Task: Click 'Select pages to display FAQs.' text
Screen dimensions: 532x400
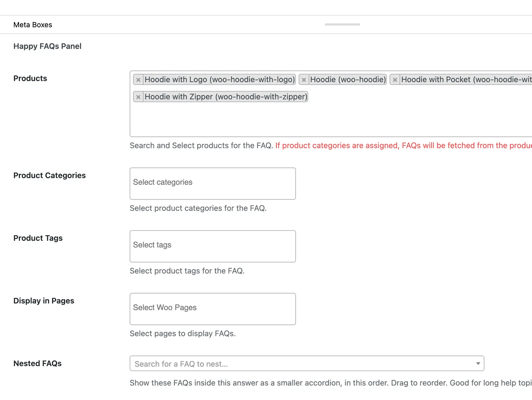Action: (x=183, y=333)
